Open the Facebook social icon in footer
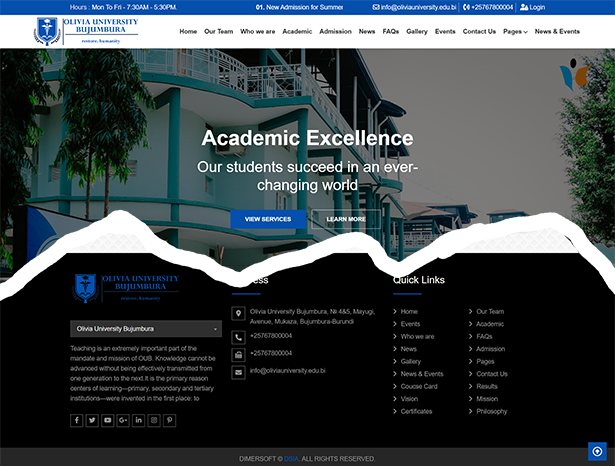The image size is (615, 466). pos(77,420)
